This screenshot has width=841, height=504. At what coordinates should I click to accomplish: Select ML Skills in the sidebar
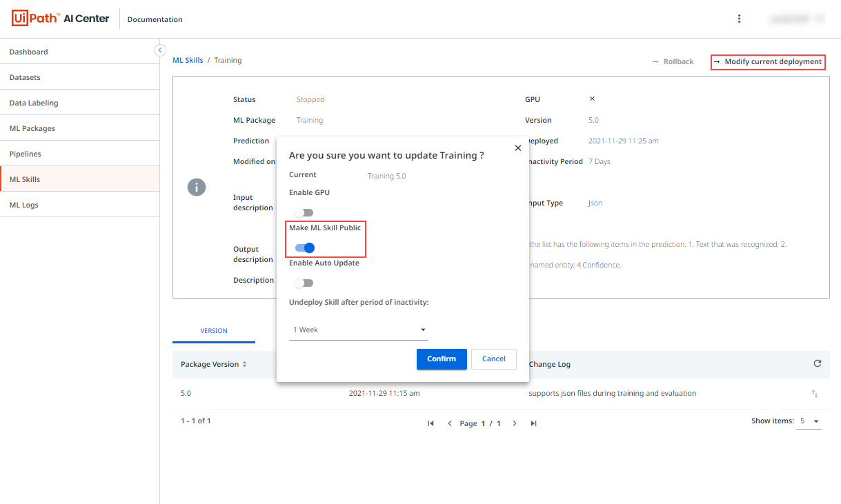click(80, 179)
